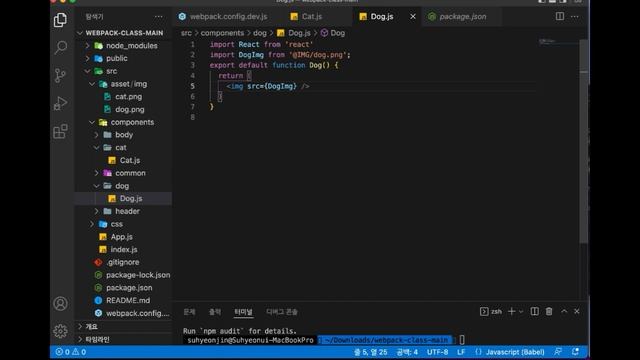The image size is (640, 360).
Task: Open the Manage gear icon
Action: (60, 331)
